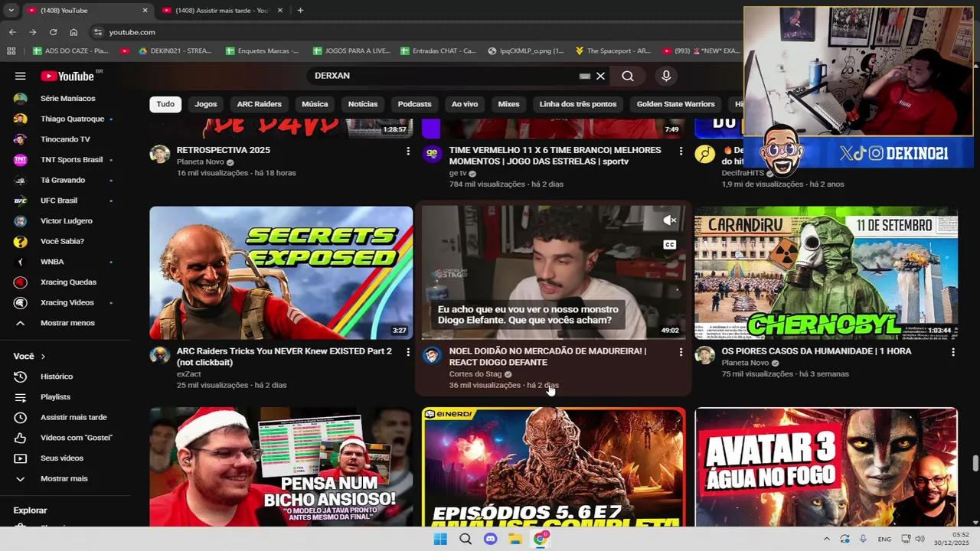Toggle captions on the preview video
The width and height of the screenshot is (980, 551).
pyautogui.click(x=669, y=245)
